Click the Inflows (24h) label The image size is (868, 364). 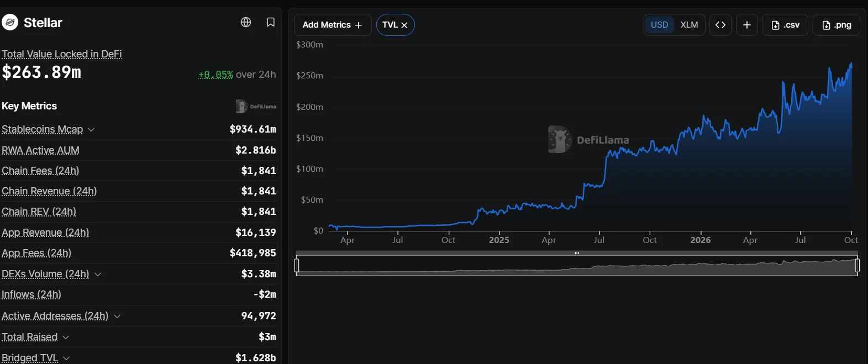[x=31, y=294]
